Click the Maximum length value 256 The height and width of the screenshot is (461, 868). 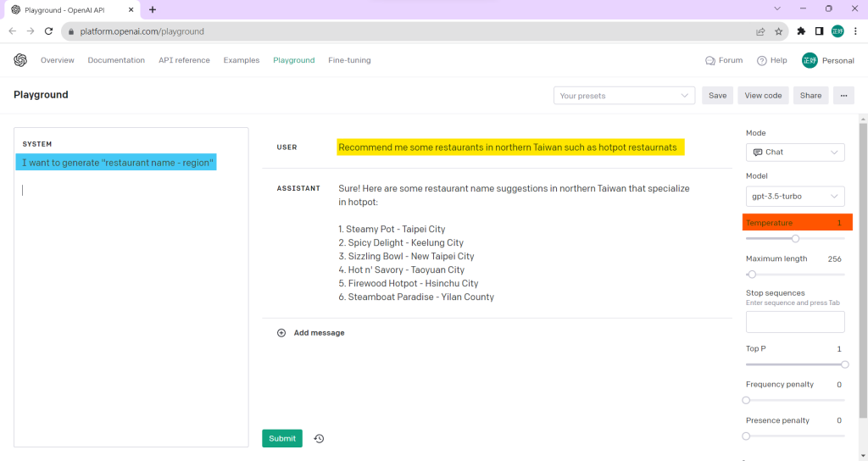point(835,258)
